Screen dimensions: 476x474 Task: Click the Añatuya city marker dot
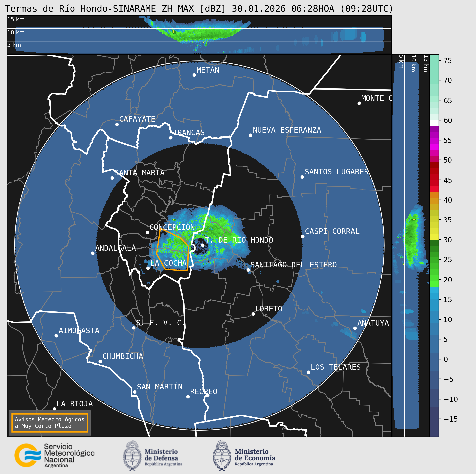(355, 328)
